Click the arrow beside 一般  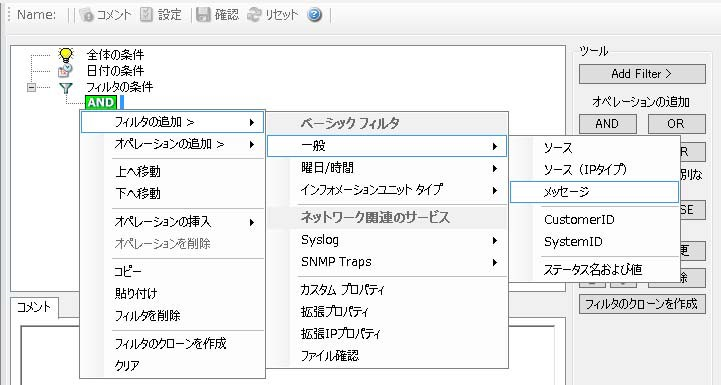[x=494, y=146]
